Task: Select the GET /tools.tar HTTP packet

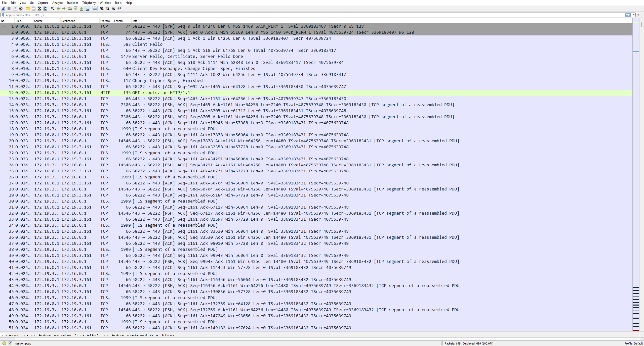Action: point(316,93)
